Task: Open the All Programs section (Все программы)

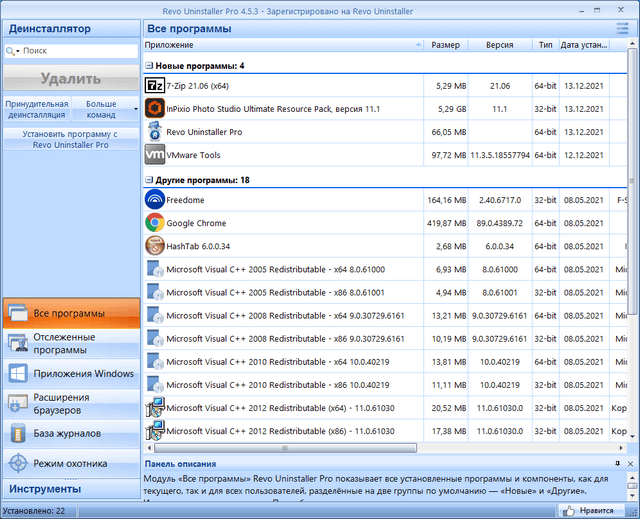Action: (71, 313)
